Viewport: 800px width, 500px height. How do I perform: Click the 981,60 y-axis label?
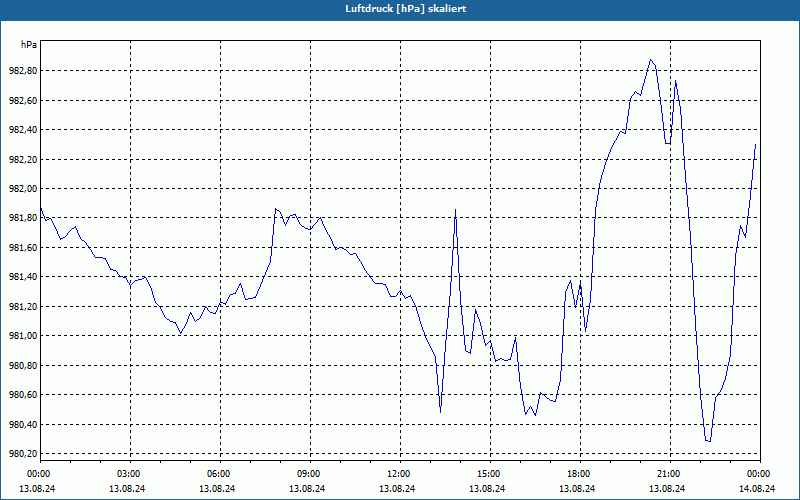pos(23,247)
